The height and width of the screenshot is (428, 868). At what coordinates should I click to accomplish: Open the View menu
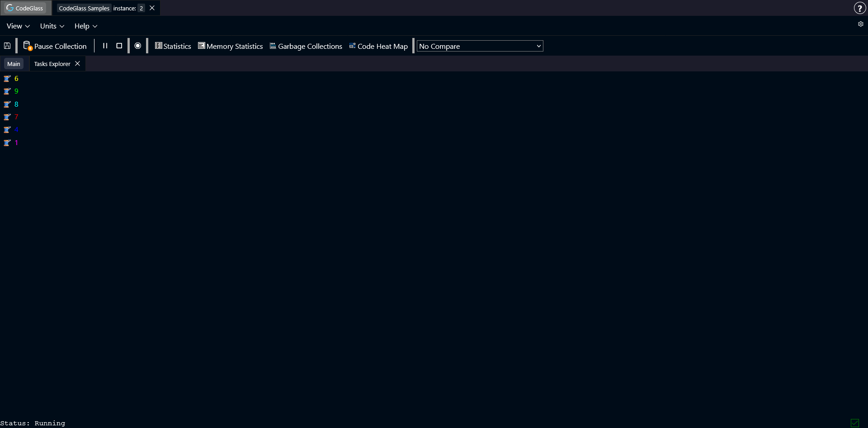tap(18, 26)
